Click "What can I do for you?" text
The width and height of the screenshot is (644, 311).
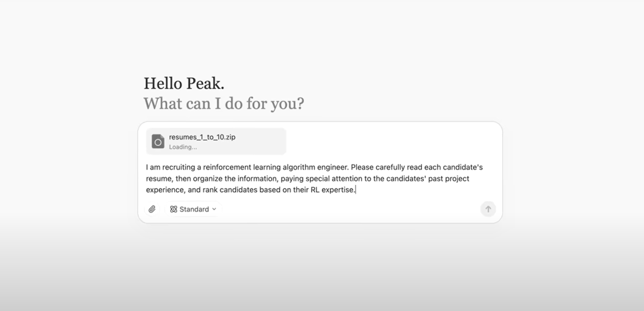[x=224, y=103]
